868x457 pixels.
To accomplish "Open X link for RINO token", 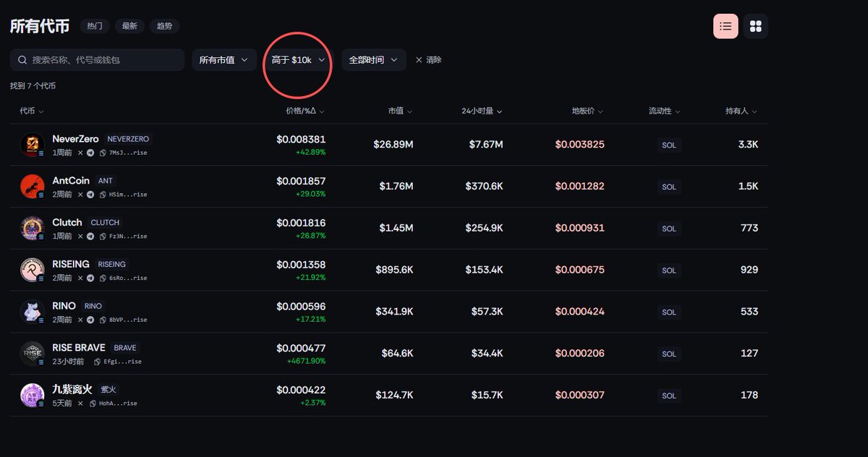I will 80,320.
